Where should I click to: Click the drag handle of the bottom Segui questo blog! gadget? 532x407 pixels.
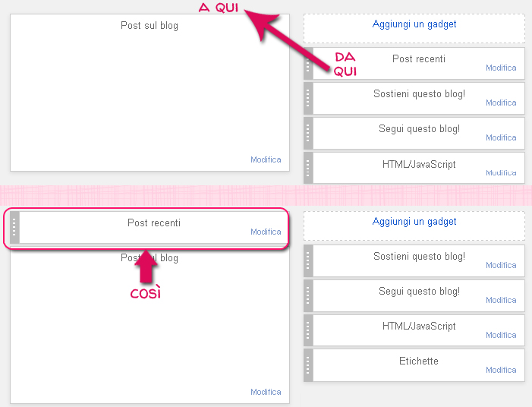[x=308, y=295]
